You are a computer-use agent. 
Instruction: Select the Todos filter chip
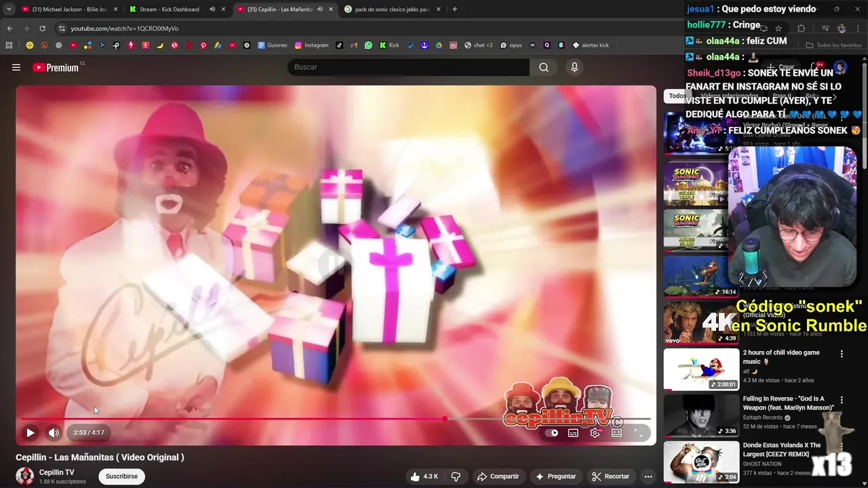coord(676,96)
